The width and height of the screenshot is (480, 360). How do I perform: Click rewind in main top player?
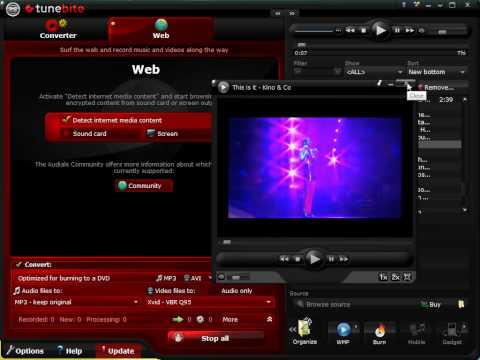(x=350, y=30)
